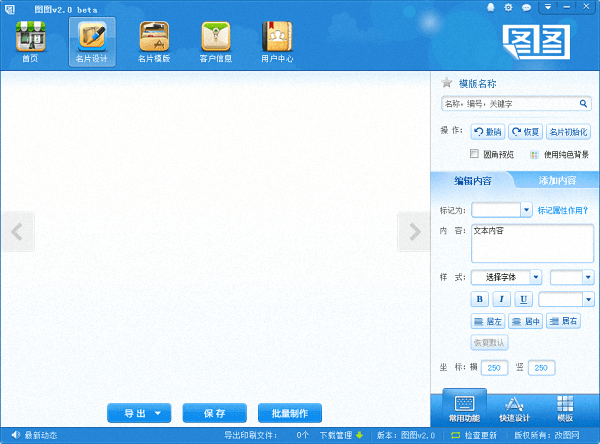Screen dimensions: 600x444
Task: Click the 图图 logo banner
Action: tap(536, 42)
